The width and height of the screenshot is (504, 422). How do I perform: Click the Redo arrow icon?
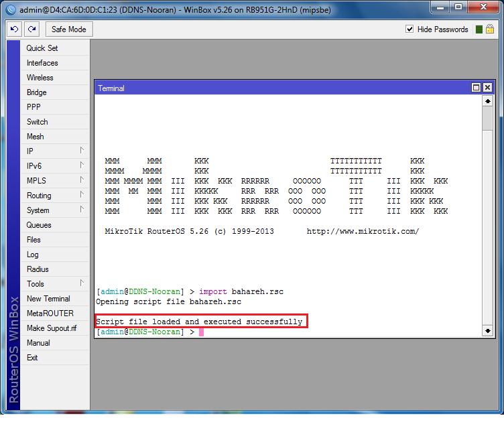pos(31,29)
